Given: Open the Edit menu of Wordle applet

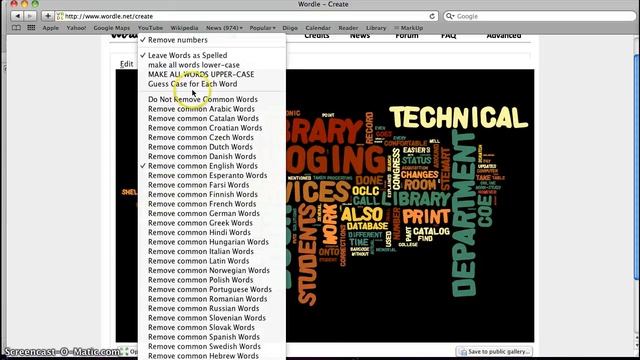Looking at the screenshot, I should [127, 64].
